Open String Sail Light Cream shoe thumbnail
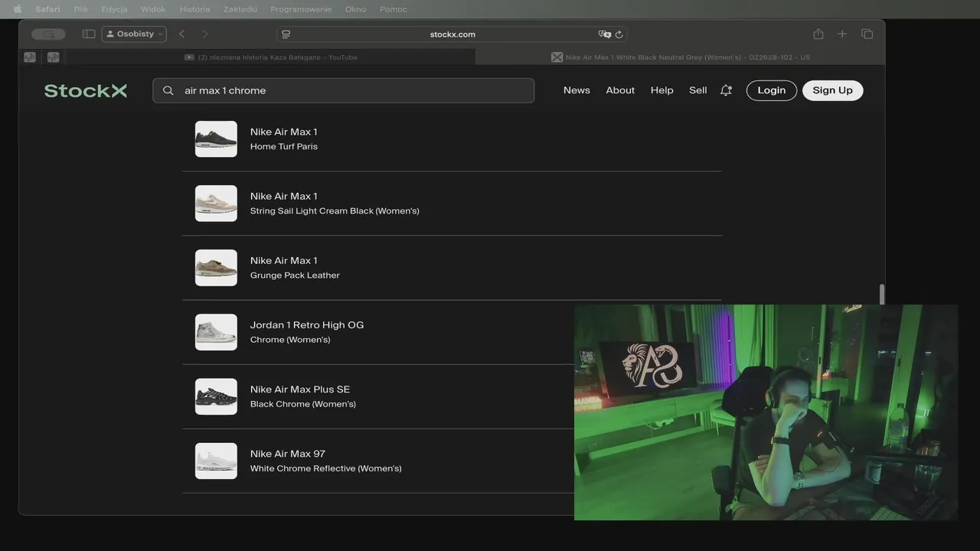980x551 pixels. (x=216, y=204)
